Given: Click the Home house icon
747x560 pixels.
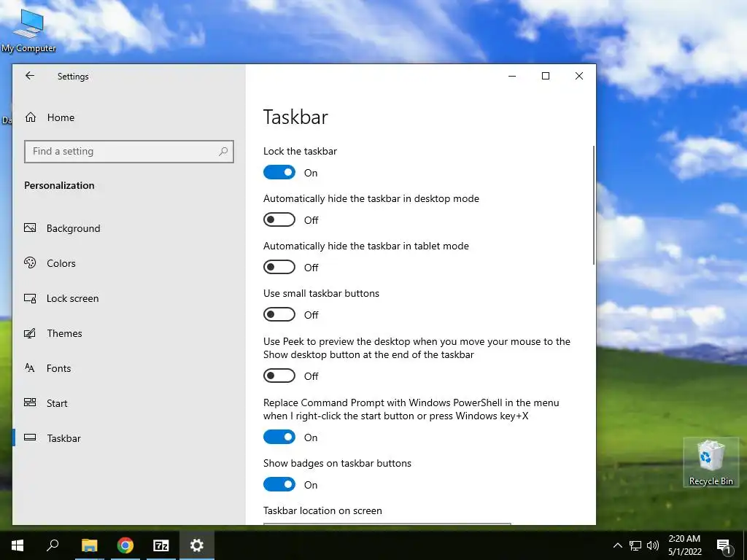Looking at the screenshot, I should pos(31,117).
